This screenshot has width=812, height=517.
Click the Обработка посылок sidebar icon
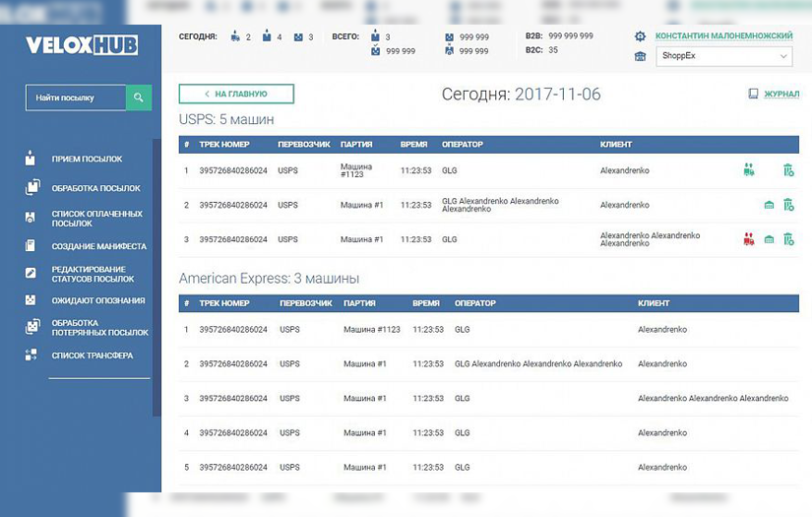[x=32, y=187]
